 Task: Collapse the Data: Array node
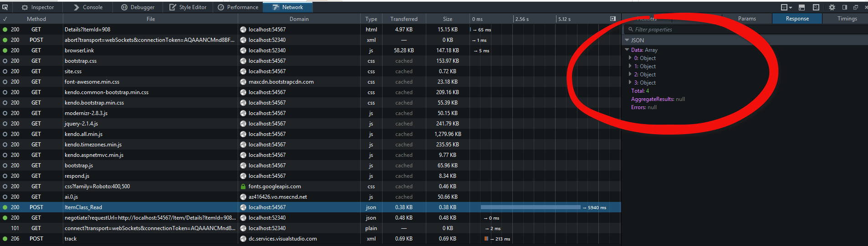(x=627, y=50)
